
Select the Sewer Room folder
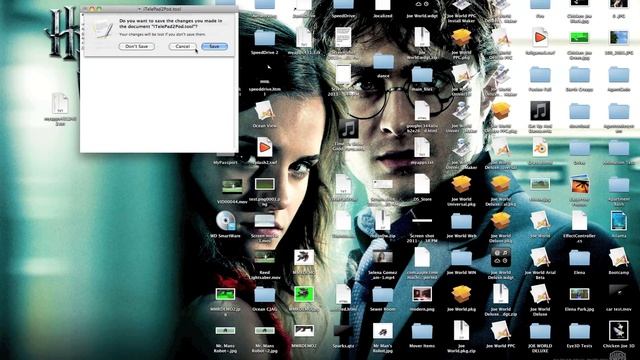382,294
